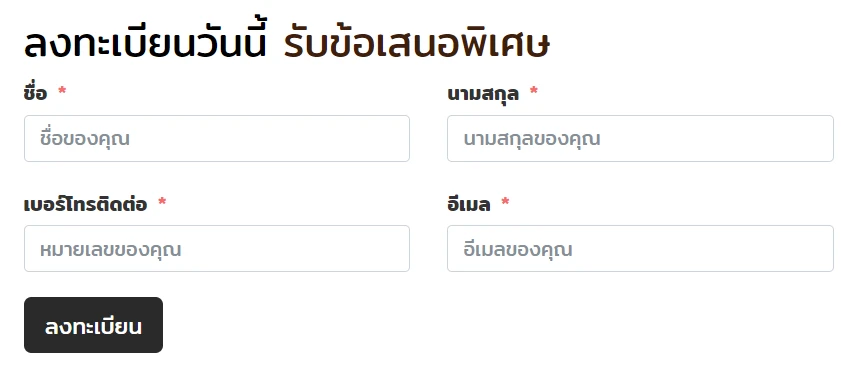Click the นามสกุล field label
859x373 pixels.
(x=483, y=94)
